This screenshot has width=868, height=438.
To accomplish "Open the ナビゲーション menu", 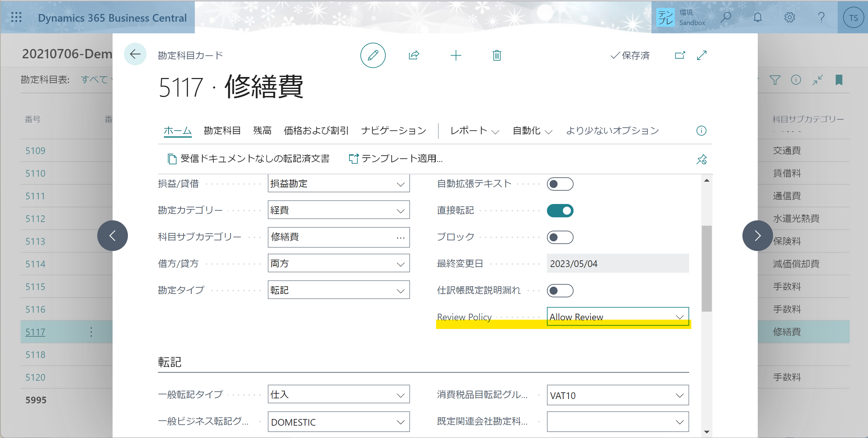I will click(393, 130).
